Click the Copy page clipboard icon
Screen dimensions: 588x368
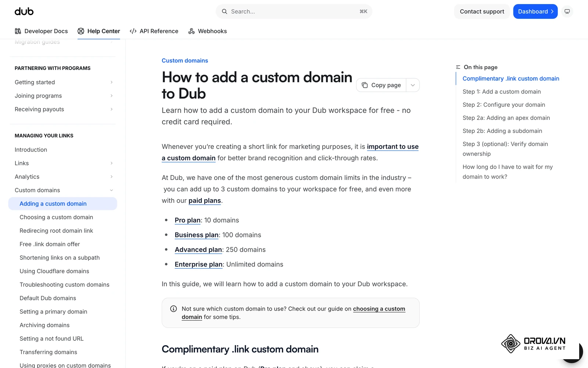click(365, 85)
